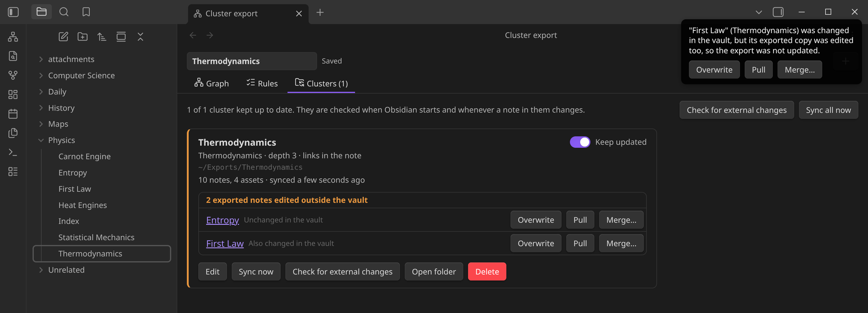Overwrite the Entropy exported note
This screenshot has height=313, width=868.
[536, 220]
